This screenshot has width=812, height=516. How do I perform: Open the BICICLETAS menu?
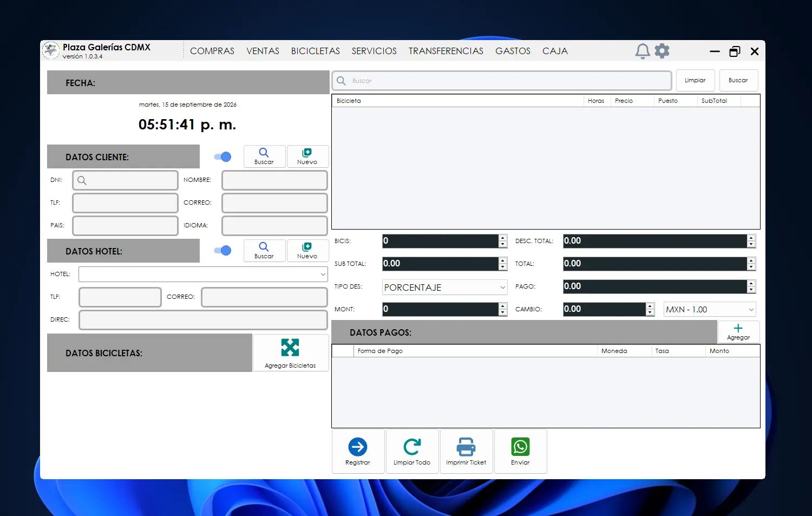[316, 51]
